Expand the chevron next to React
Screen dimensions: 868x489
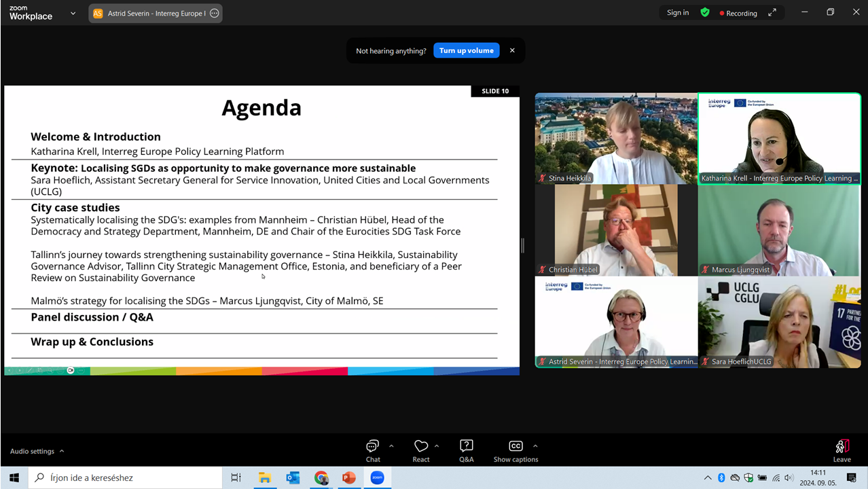point(437,446)
